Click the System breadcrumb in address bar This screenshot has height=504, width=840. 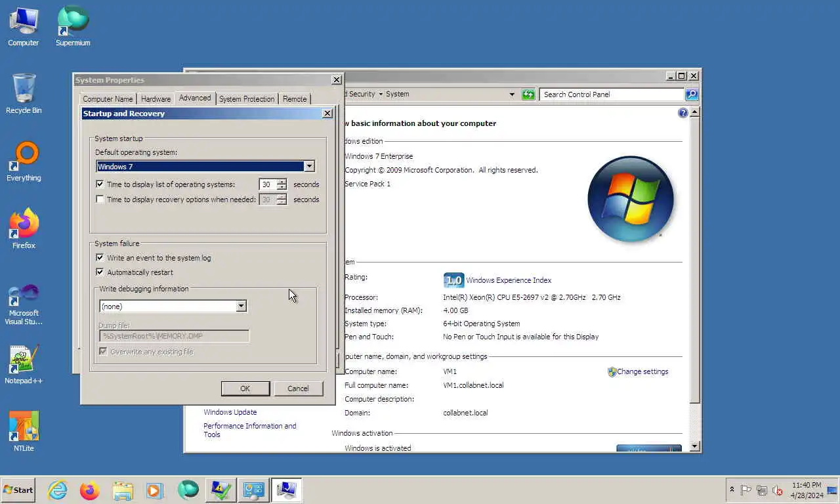(398, 94)
